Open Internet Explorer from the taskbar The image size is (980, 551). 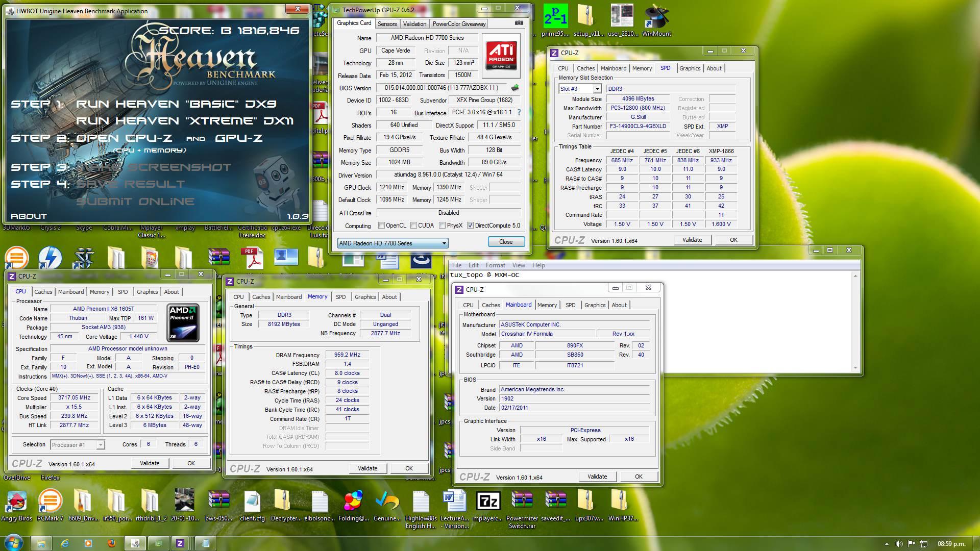pos(65,543)
